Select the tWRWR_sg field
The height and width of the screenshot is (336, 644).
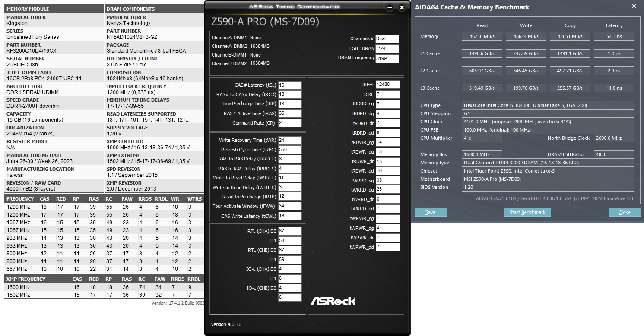pos(388,219)
